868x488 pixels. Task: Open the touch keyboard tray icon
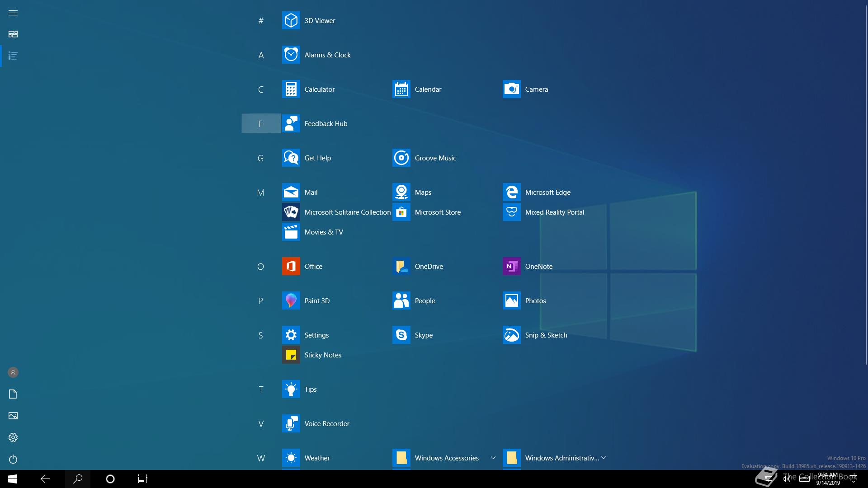(804, 479)
